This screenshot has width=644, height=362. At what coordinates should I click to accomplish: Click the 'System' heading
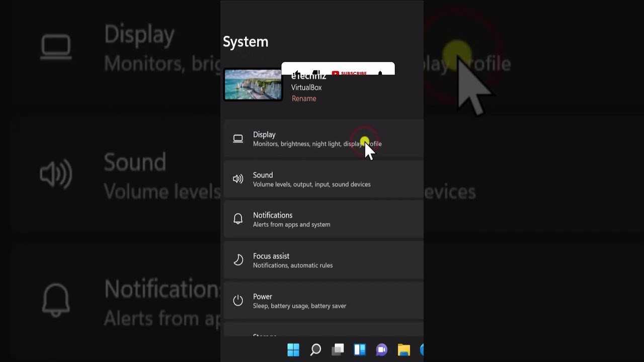(246, 42)
